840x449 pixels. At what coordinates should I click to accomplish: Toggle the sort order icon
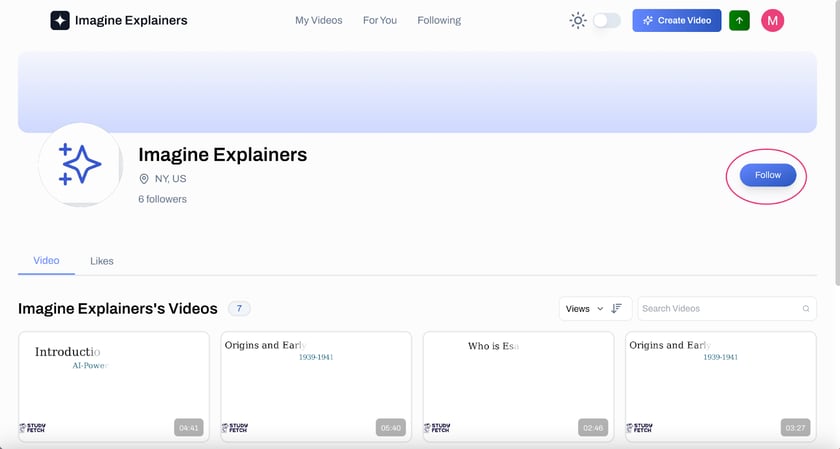[617, 308]
